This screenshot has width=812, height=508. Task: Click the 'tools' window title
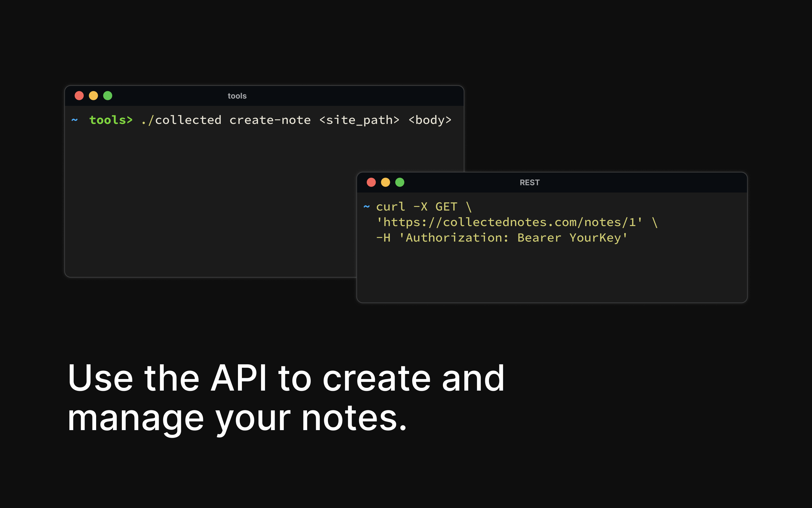click(x=237, y=96)
